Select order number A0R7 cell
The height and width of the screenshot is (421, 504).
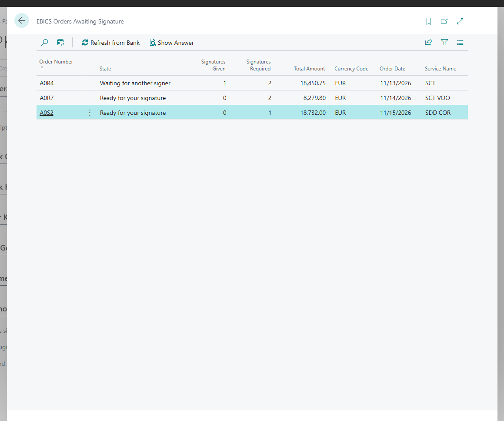click(47, 98)
